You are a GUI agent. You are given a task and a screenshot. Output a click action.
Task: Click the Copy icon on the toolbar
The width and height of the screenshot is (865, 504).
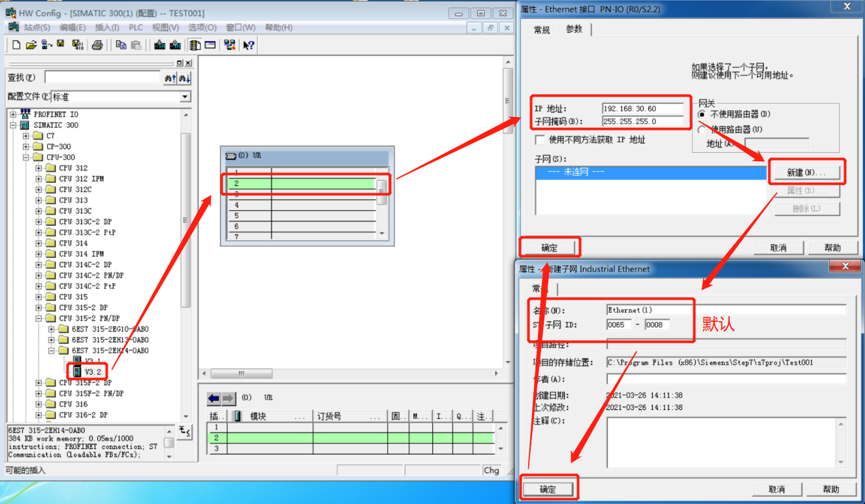point(121,44)
